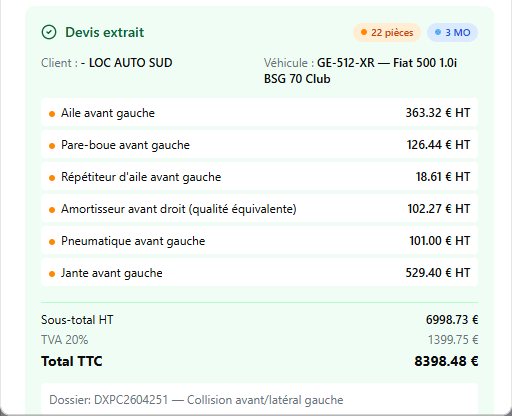Click the green checkmark icon beside Devis extrait
This screenshot has width=512, height=416.
point(49,32)
